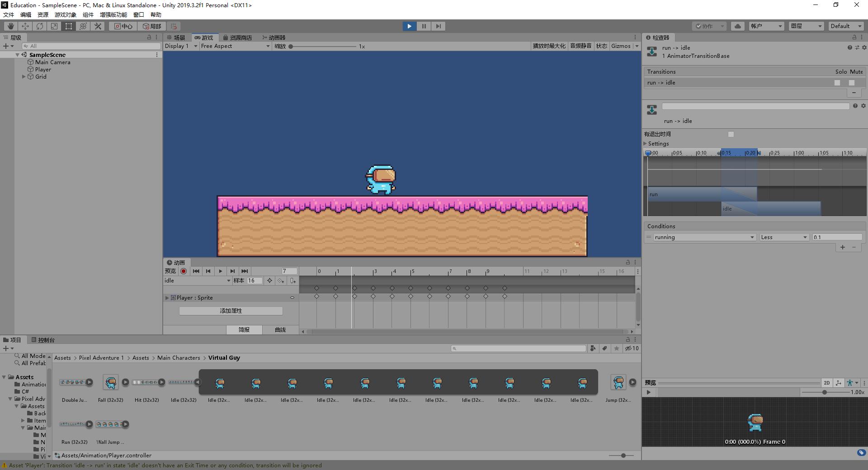Search by label icon in Project panel
868x470 pixels.
coord(604,348)
